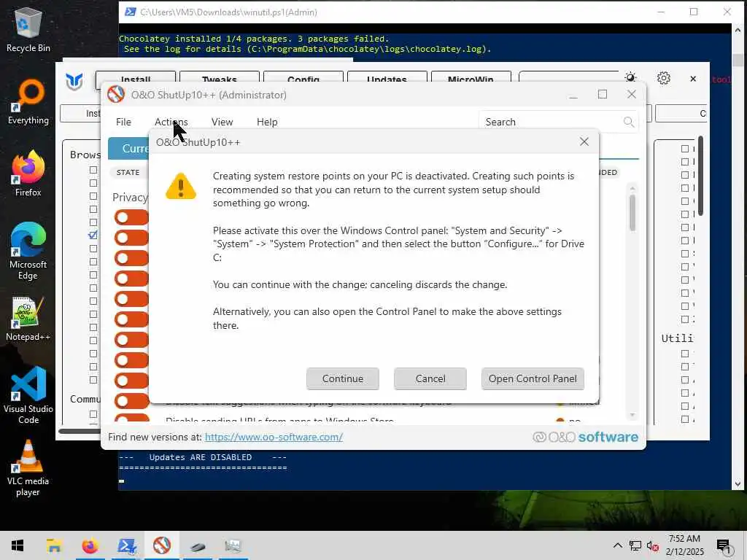
Task: Click the magnifier icon in O&O search
Action: point(629,122)
